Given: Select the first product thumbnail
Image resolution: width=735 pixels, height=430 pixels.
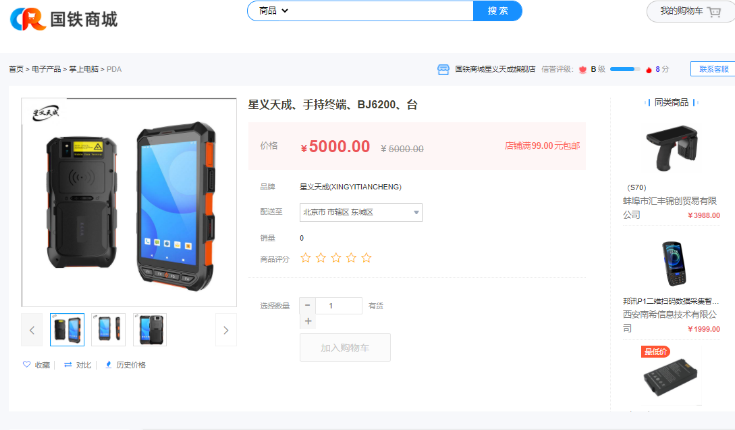Looking at the screenshot, I should point(68,330).
